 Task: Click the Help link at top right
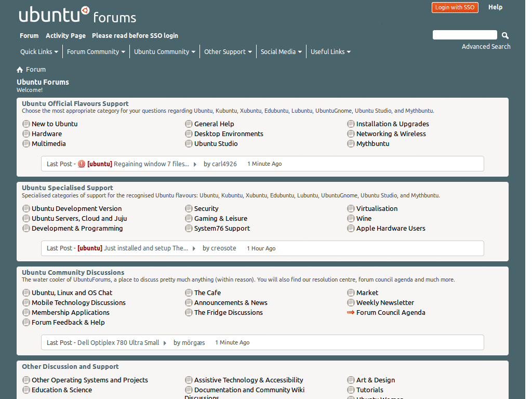point(495,7)
